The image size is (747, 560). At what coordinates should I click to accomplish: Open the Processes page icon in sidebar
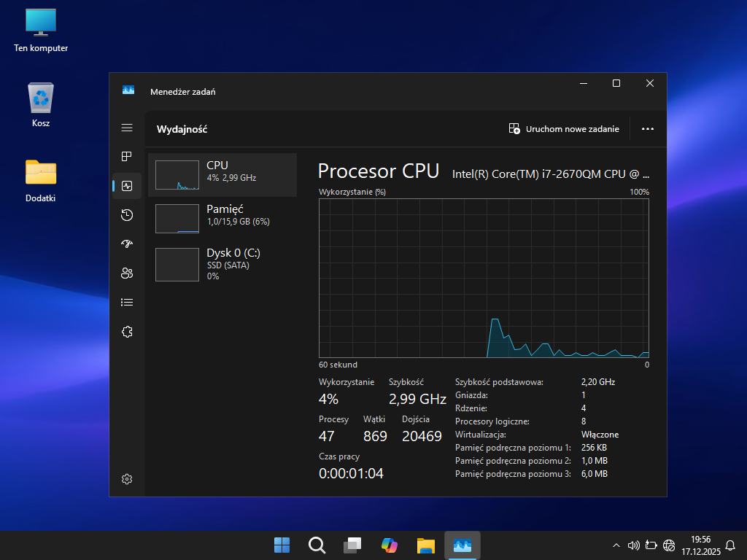click(x=127, y=157)
